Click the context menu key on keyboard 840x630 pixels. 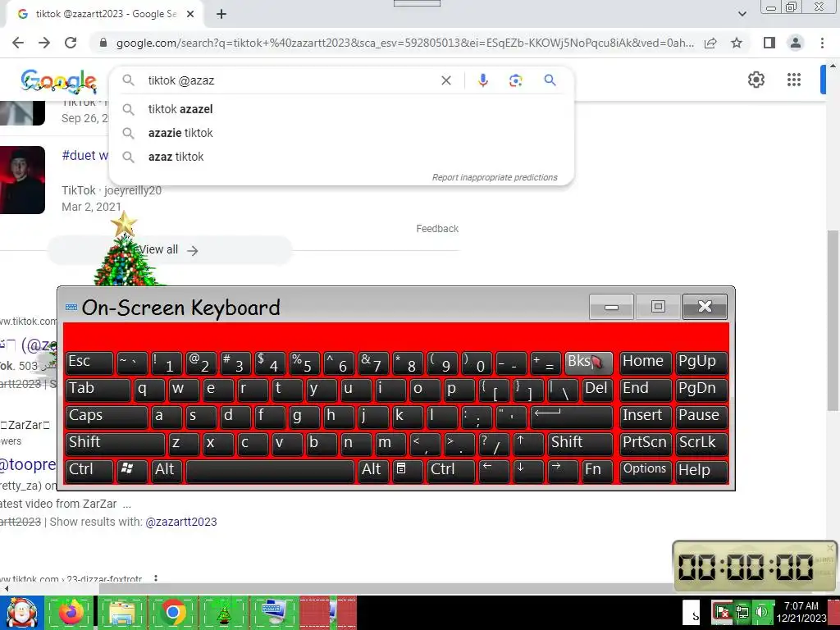pos(407,471)
